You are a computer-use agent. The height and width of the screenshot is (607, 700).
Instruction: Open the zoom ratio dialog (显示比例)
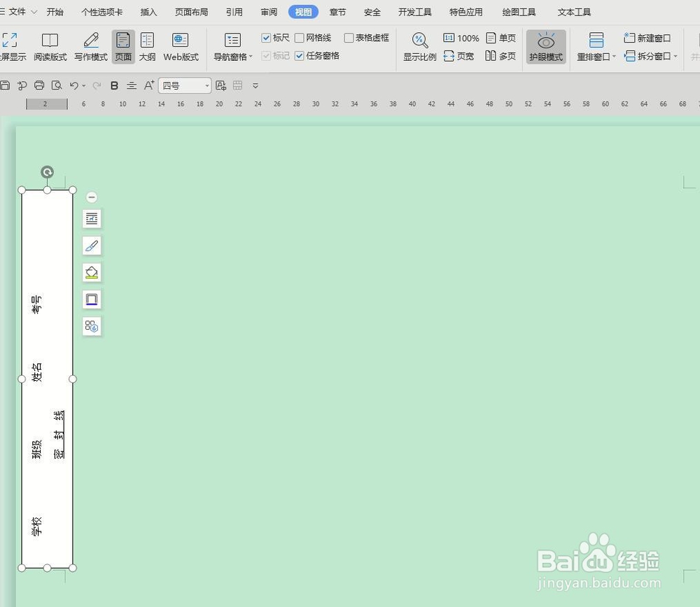[x=419, y=47]
